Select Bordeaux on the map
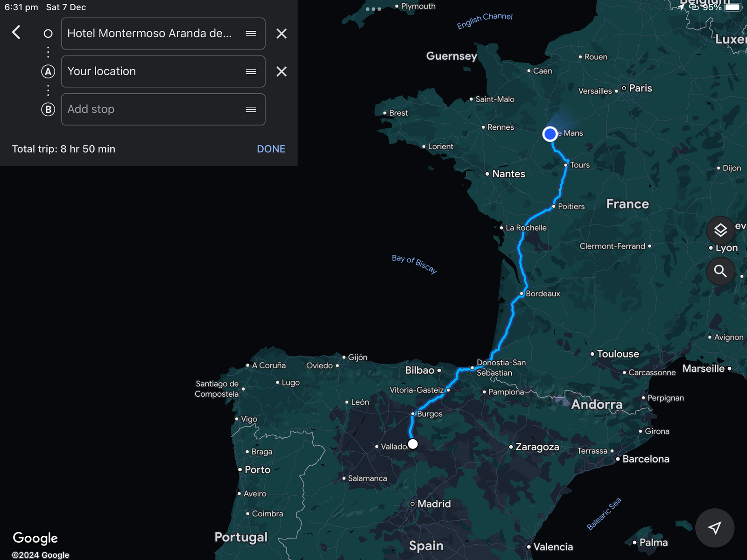747x560 pixels. [x=543, y=294]
